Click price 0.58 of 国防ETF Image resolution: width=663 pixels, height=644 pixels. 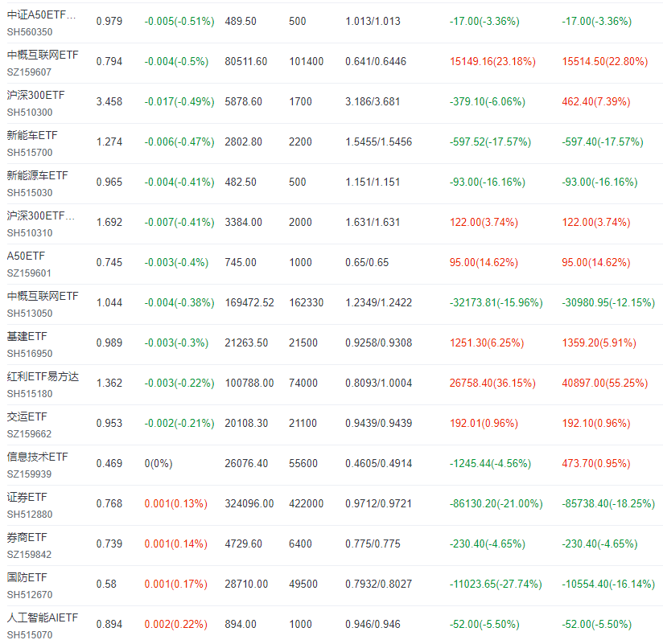[x=106, y=584]
